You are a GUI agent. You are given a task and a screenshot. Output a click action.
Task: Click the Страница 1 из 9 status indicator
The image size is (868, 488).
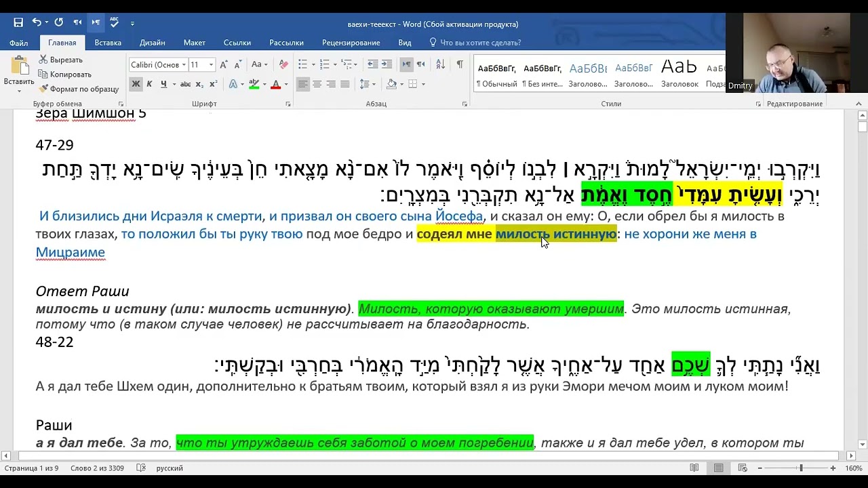tap(31, 468)
